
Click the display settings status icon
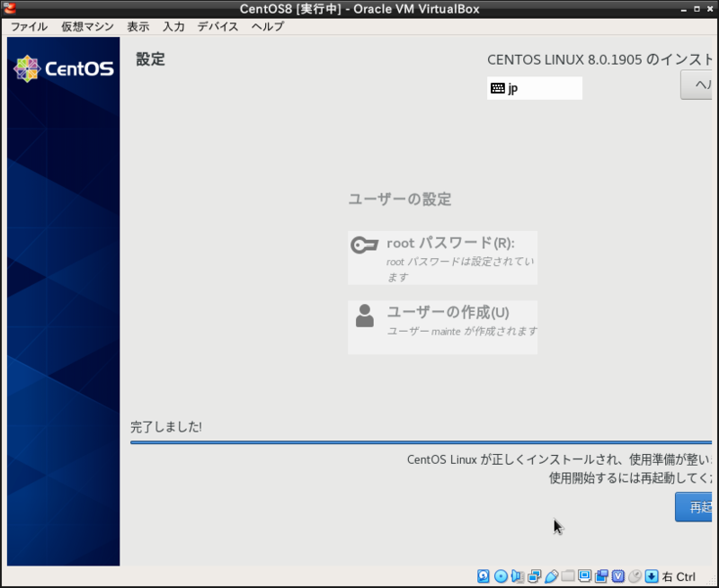[x=585, y=575]
